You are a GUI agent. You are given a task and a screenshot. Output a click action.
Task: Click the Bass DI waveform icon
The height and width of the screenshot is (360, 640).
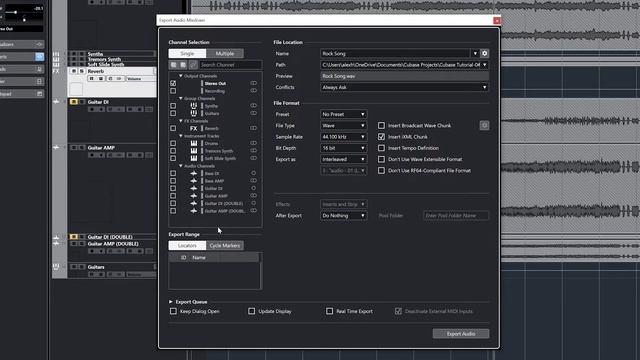pyautogui.click(x=193, y=173)
